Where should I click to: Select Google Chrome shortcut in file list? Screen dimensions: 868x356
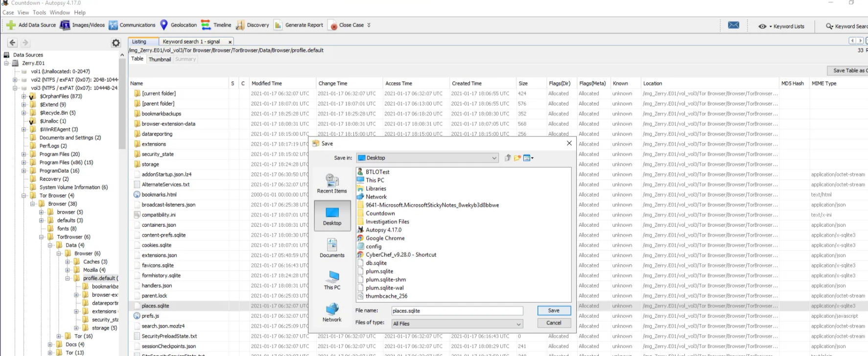coord(381,238)
